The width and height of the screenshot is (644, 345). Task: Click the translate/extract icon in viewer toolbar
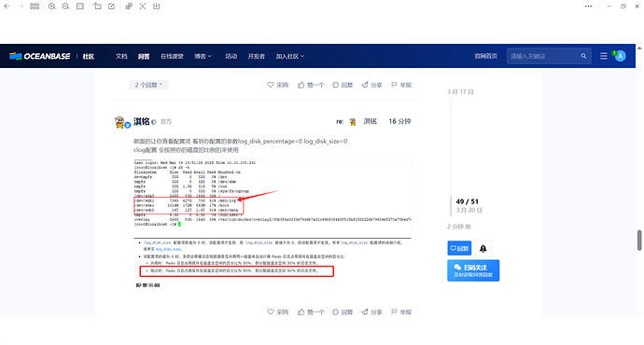129,7
